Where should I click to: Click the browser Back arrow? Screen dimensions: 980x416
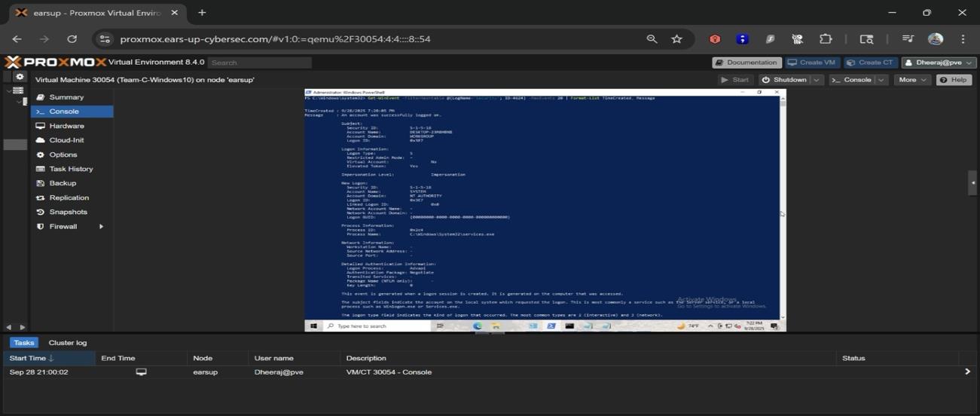point(17,39)
